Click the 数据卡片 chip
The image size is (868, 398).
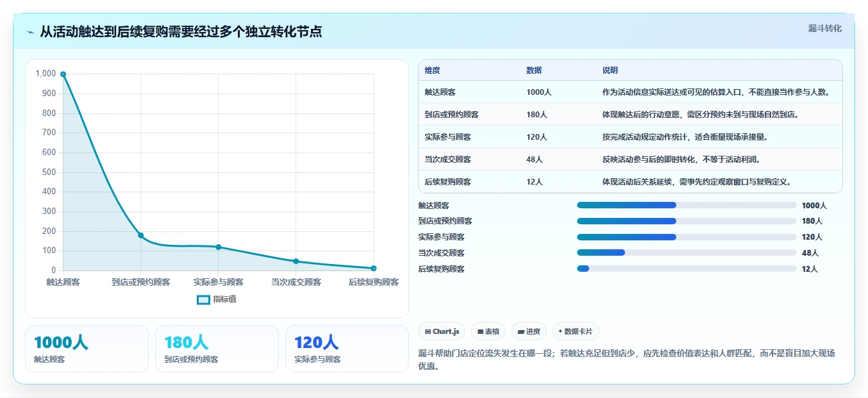[575, 331]
